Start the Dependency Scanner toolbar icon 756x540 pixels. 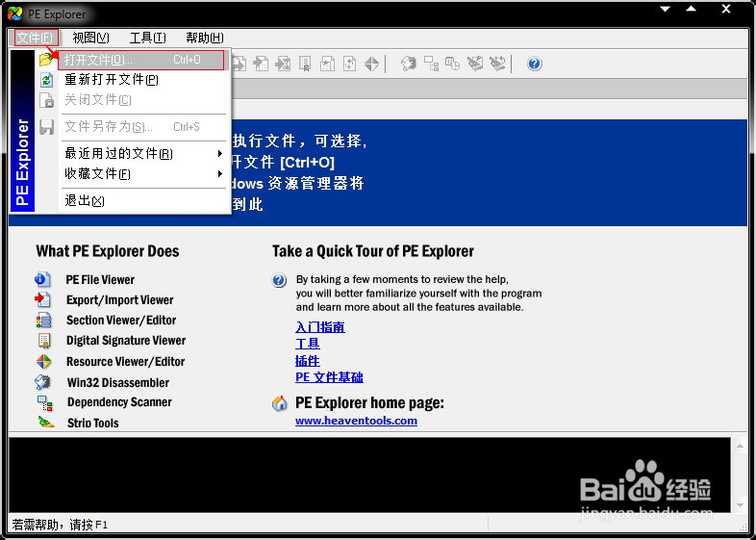point(431,64)
